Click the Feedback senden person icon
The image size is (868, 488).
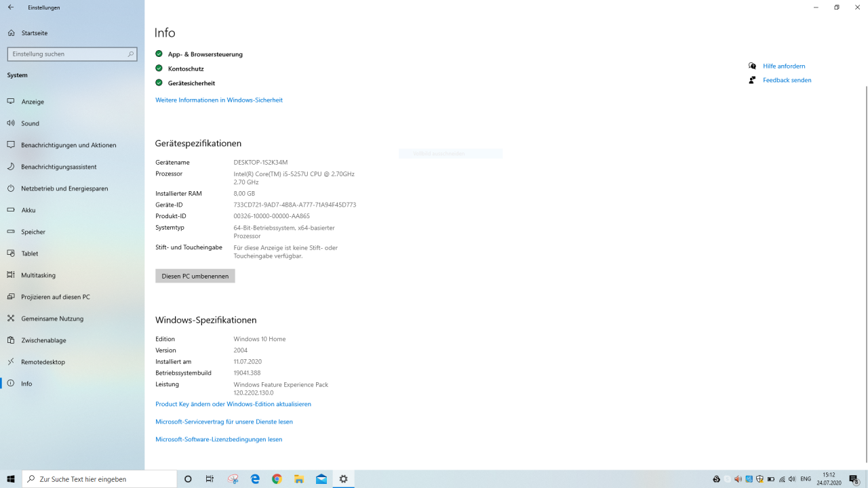(752, 80)
